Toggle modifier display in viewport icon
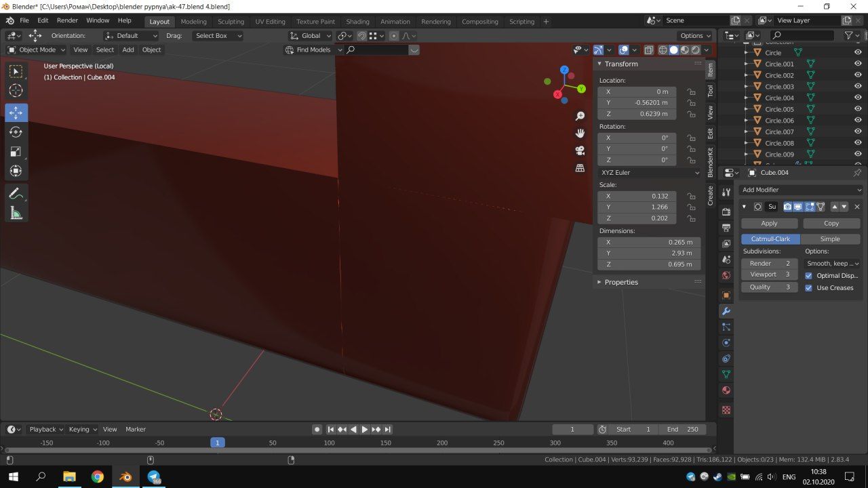This screenshot has width=868, height=488. pyautogui.click(x=798, y=207)
